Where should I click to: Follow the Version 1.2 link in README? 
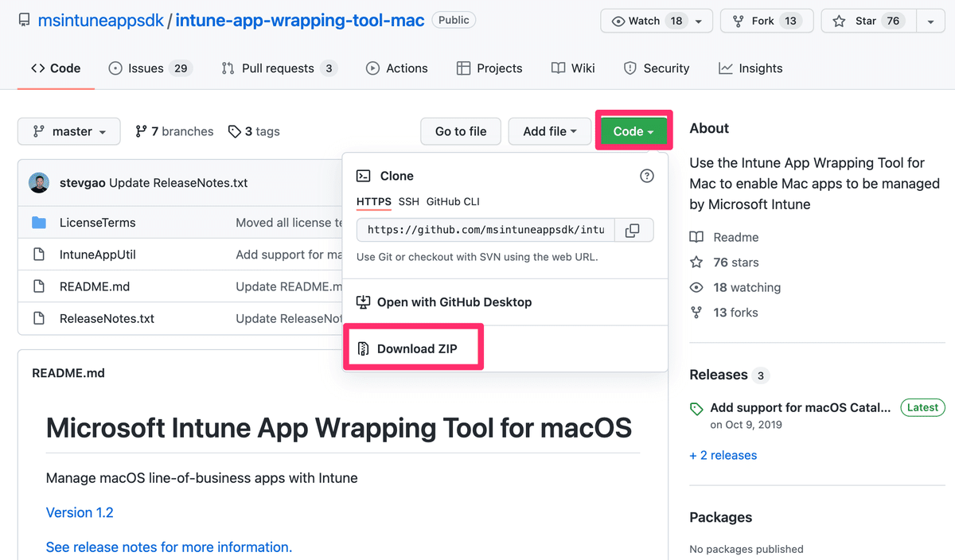pyautogui.click(x=80, y=512)
